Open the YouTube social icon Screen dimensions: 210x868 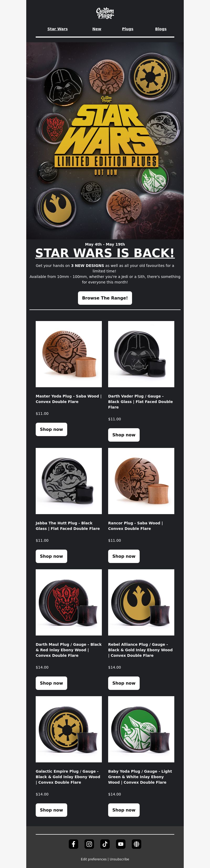tap(121, 844)
